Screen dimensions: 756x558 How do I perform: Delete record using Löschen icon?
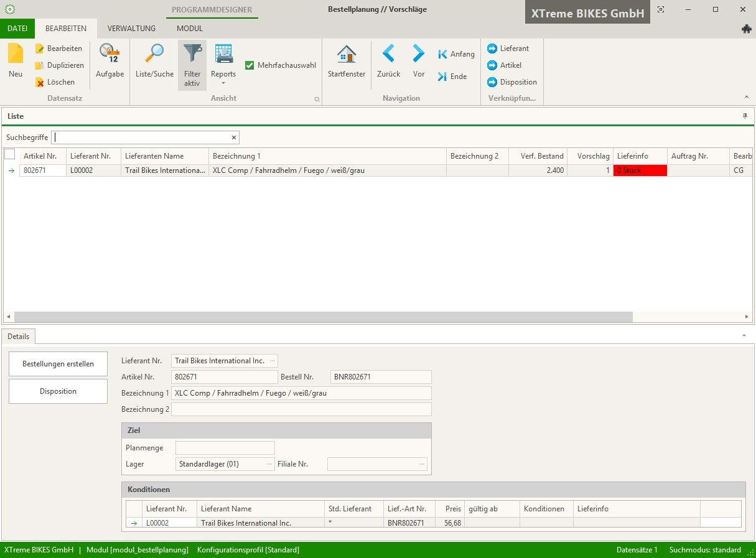[40, 82]
